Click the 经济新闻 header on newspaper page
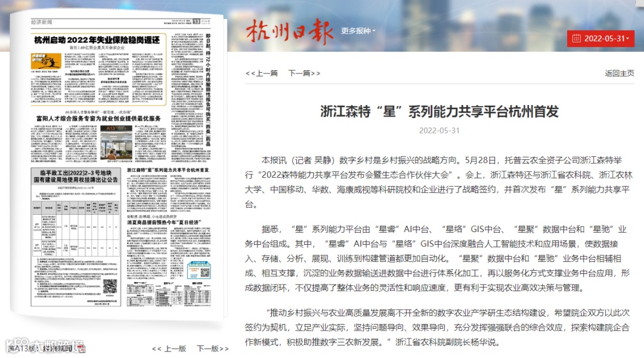Viewport: 644px width, 358px height. click(x=42, y=22)
